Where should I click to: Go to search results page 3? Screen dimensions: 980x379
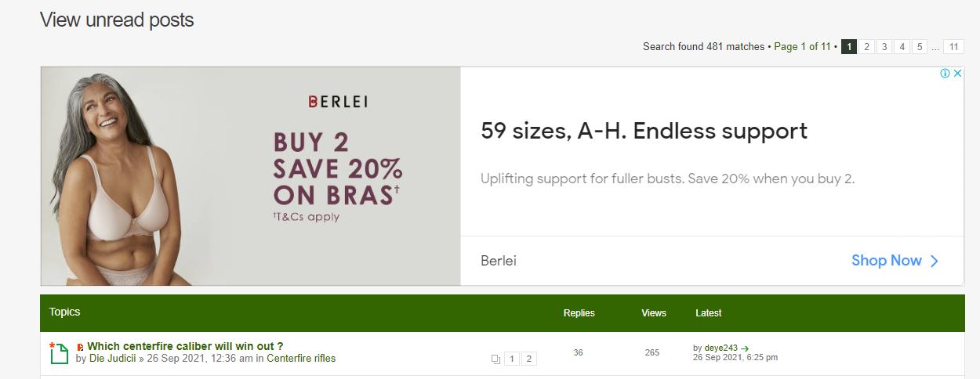(x=884, y=47)
